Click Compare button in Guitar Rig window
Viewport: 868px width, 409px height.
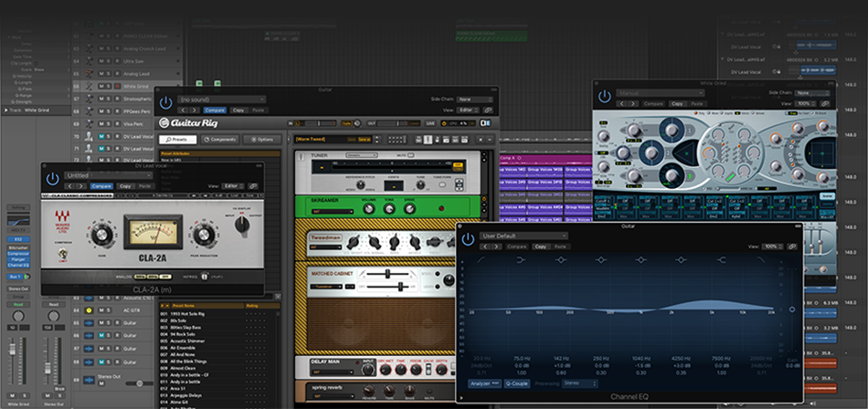point(215,110)
